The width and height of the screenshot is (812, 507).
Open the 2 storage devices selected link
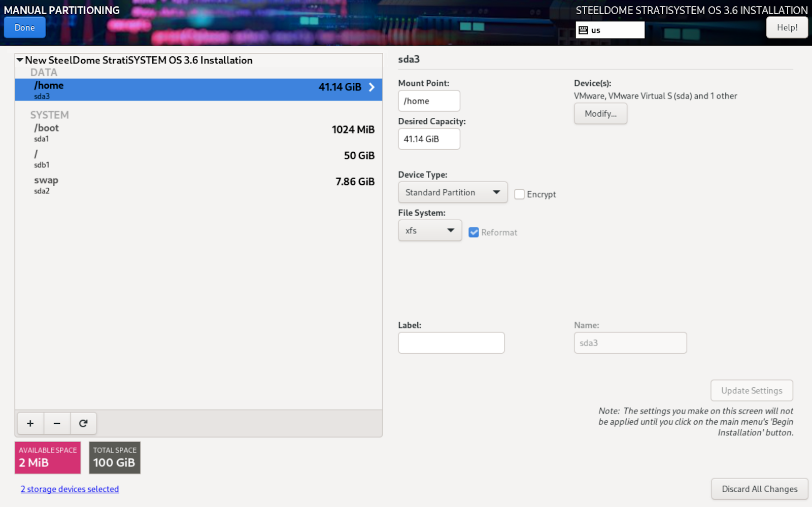pyautogui.click(x=70, y=489)
